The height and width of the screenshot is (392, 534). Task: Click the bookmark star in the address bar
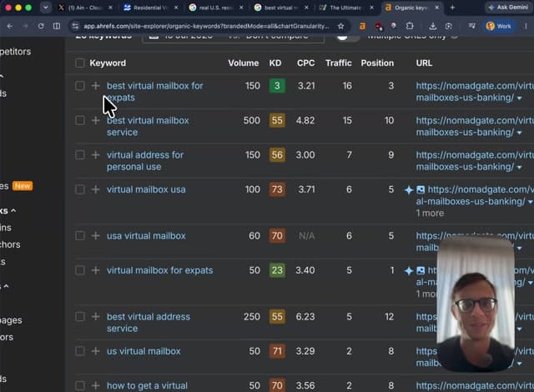(x=340, y=26)
